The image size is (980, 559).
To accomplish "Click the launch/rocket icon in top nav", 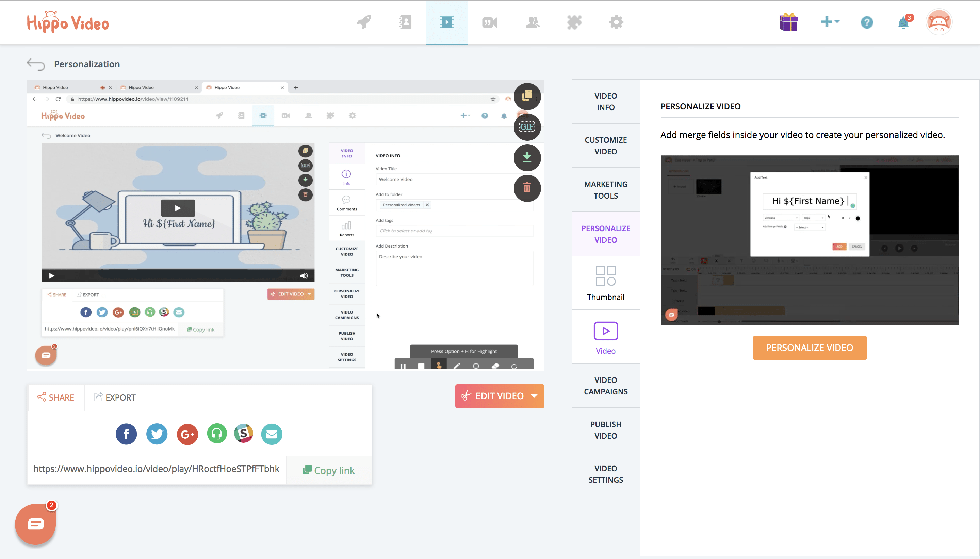I will pyautogui.click(x=364, y=21).
